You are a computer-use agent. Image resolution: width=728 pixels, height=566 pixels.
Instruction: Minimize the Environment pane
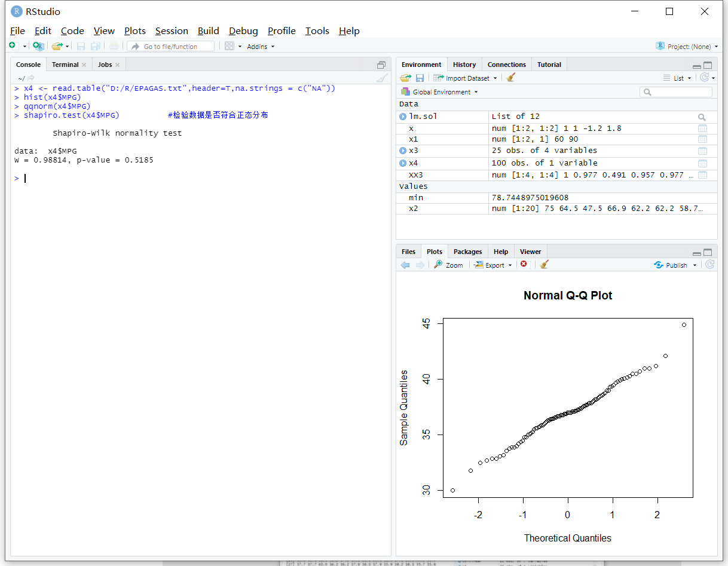[x=696, y=66]
